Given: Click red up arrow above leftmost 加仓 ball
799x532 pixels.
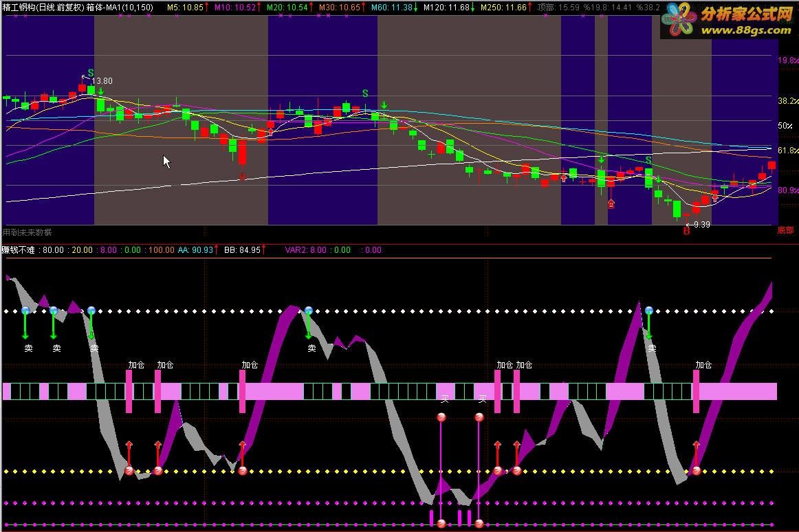Looking at the screenshot, I should pyautogui.click(x=129, y=453).
